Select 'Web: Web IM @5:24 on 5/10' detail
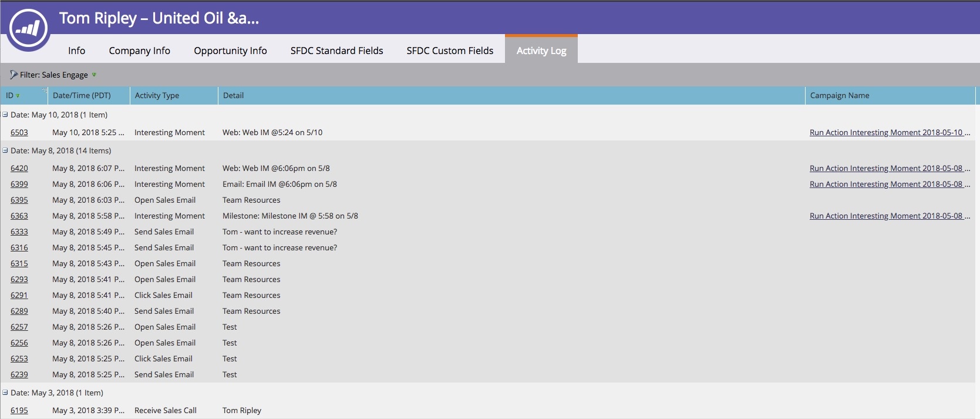This screenshot has width=980, height=419. pos(272,132)
